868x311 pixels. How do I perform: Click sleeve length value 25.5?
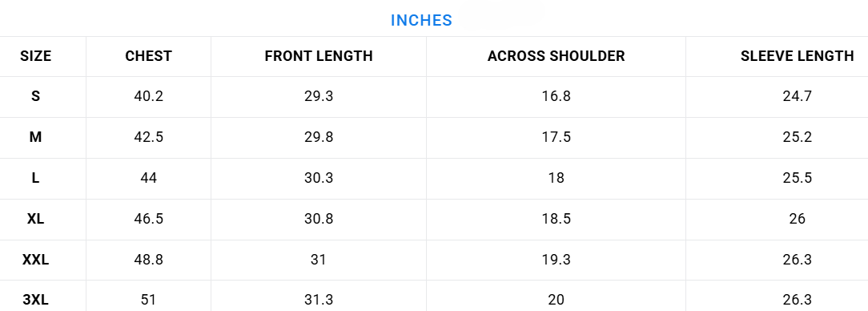pyautogui.click(x=798, y=178)
